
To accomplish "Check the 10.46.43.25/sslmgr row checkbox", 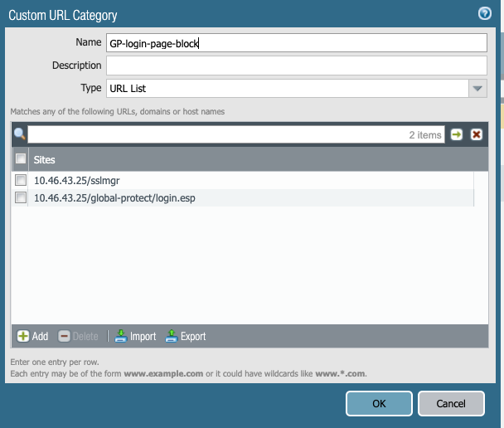I will tap(21, 180).
